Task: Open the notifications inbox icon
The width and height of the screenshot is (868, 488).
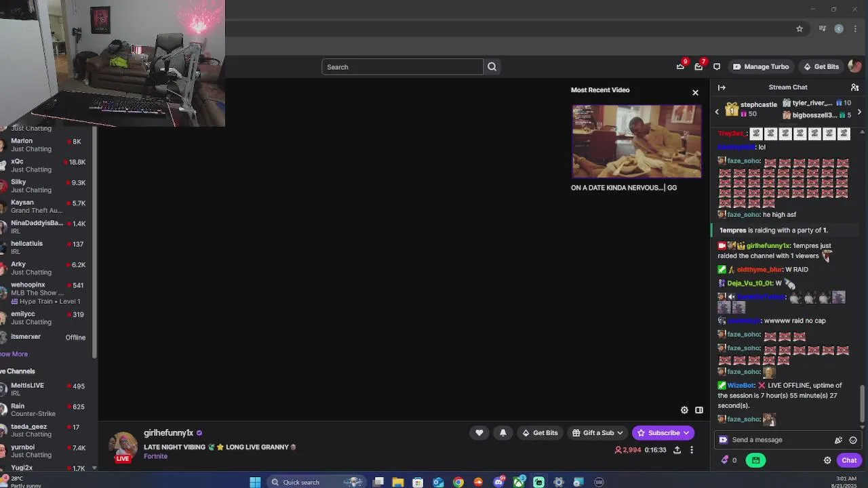Action: click(x=698, y=66)
